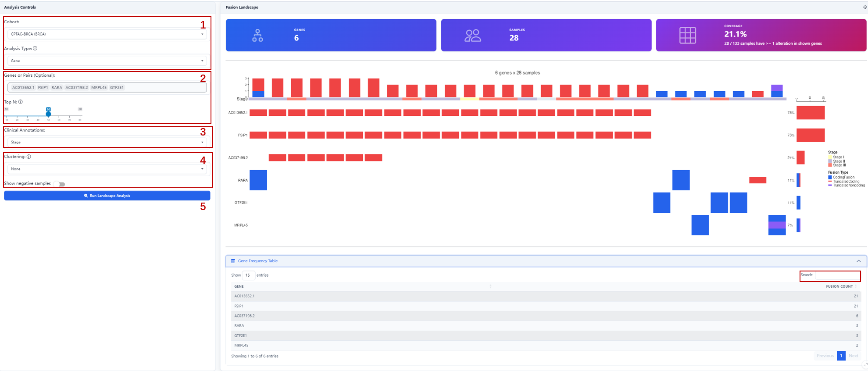This screenshot has width=868, height=371.
Task: Click the Genes network icon card
Action: 257,36
